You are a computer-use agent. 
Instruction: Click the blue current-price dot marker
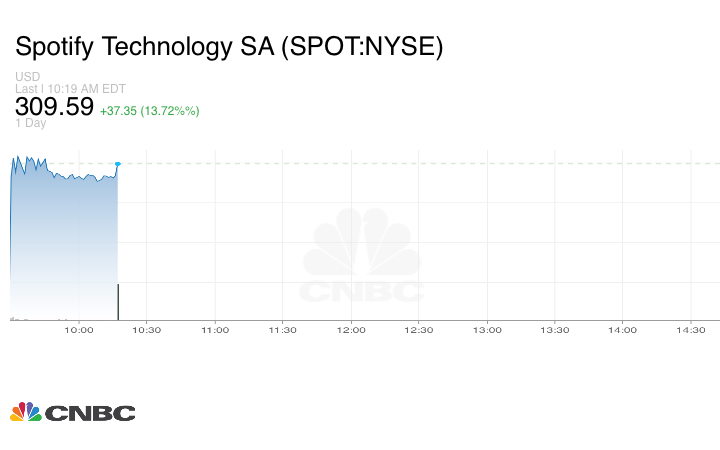118,163
